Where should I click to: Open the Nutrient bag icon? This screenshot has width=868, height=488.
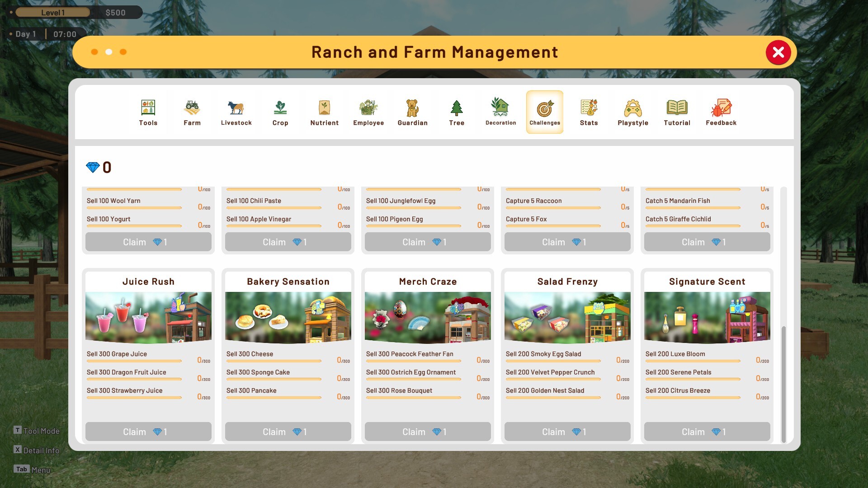click(x=324, y=108)
